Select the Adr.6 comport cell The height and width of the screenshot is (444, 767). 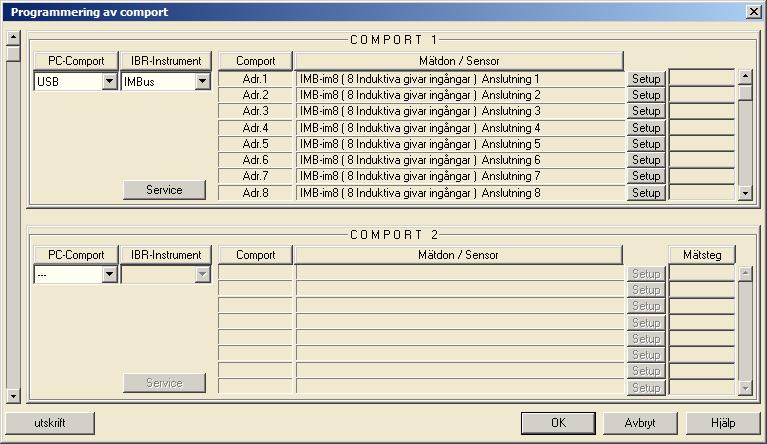[x=255, y=160]
